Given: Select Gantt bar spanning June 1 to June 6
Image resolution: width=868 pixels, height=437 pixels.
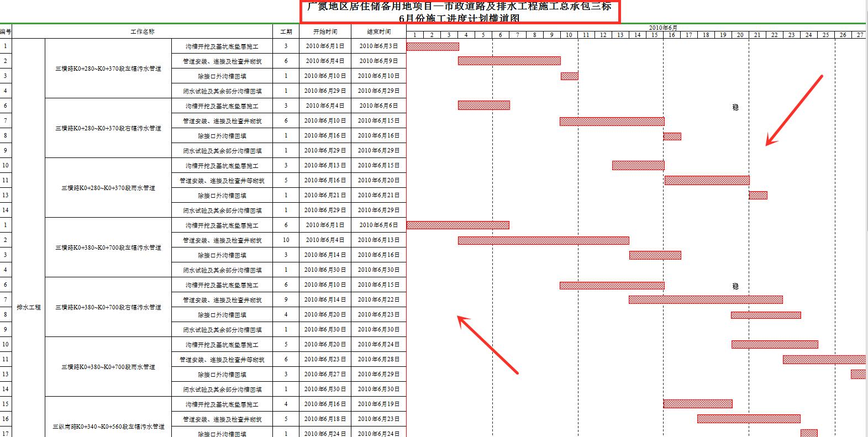Looking at the screenshot, I should (458, 225).
